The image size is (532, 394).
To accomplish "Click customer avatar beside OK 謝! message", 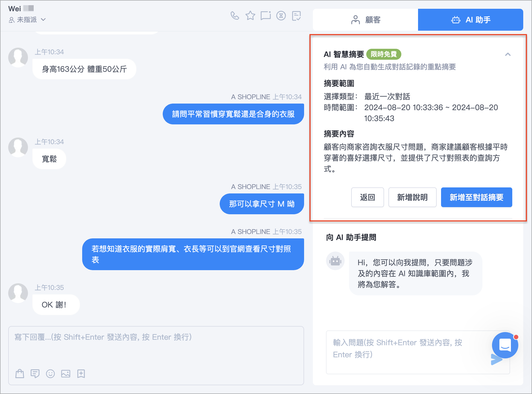I will point(18,293).
